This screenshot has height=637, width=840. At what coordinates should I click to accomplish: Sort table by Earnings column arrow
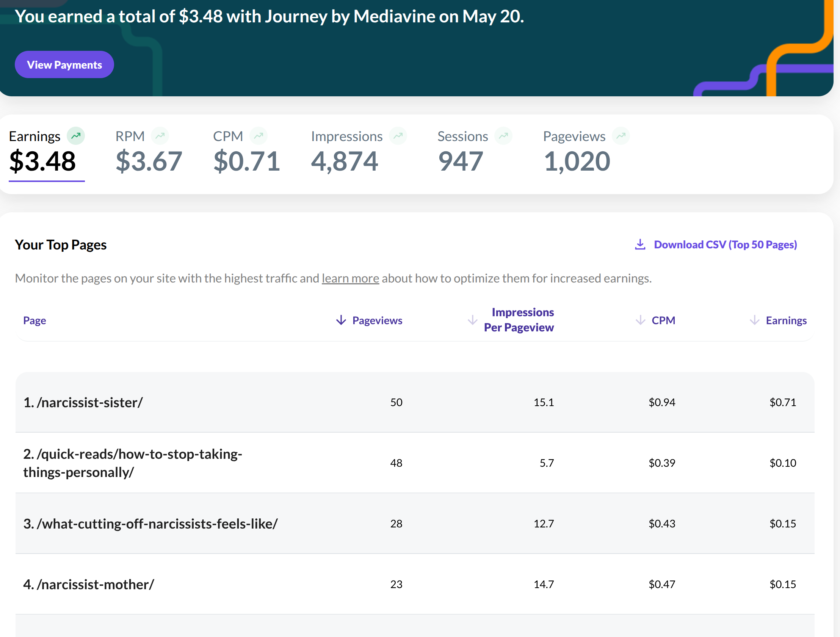pos(754,320)
